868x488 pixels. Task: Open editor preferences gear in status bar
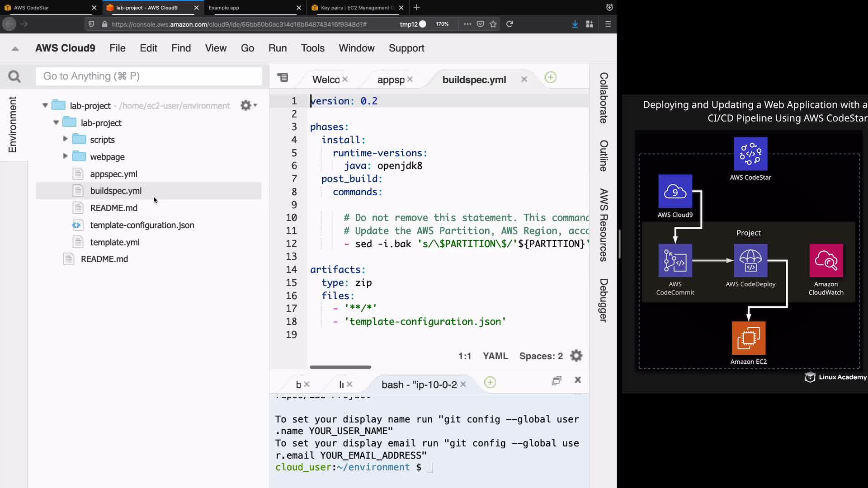[x=576, y=356]
